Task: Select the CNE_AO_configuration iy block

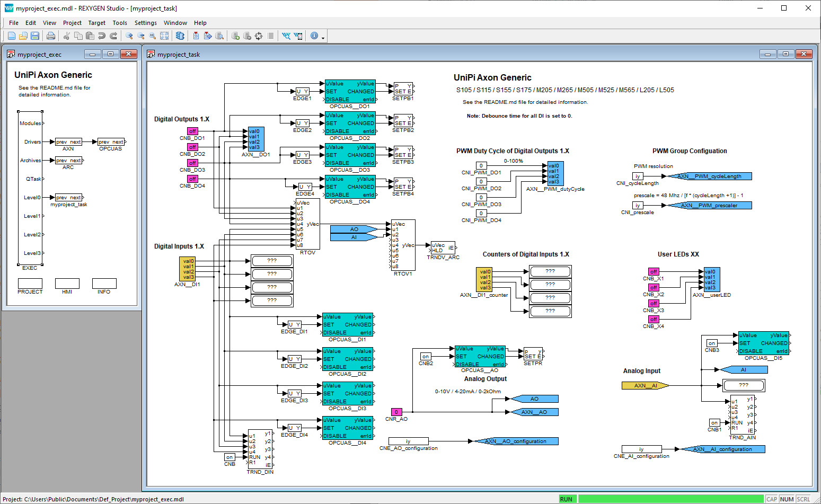Action: click(408, 441)
